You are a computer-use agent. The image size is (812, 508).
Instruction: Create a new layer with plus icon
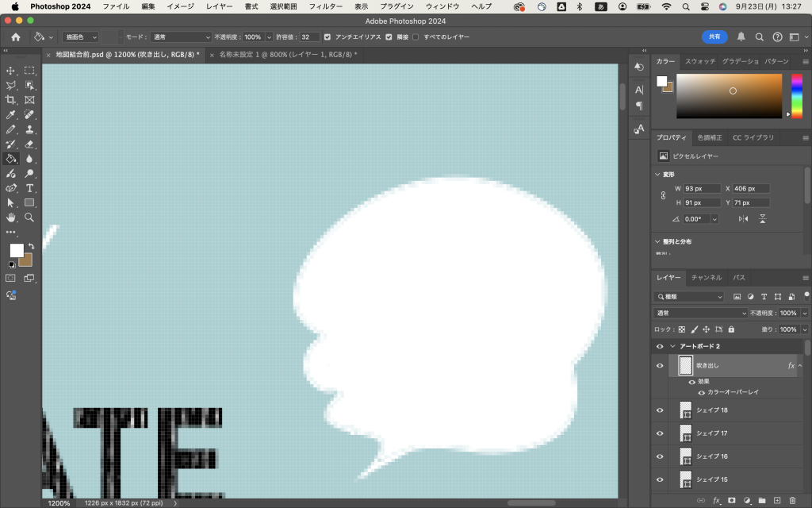[x=777, y=501]
